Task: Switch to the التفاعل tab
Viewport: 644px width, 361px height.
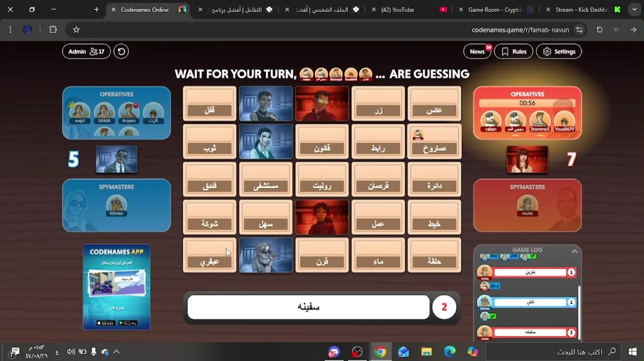Action: tap(237, 10)
